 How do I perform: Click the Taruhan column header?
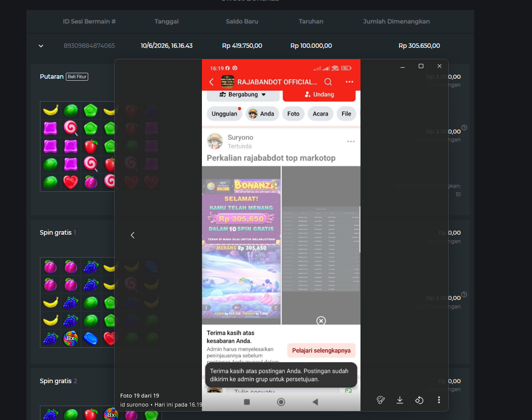pos(311,21)
